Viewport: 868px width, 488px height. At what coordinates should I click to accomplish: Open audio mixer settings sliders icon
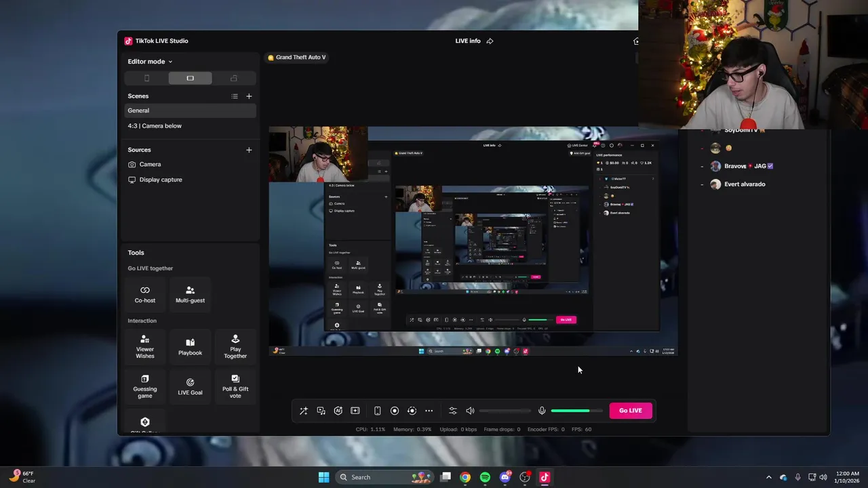click(453, 411)
